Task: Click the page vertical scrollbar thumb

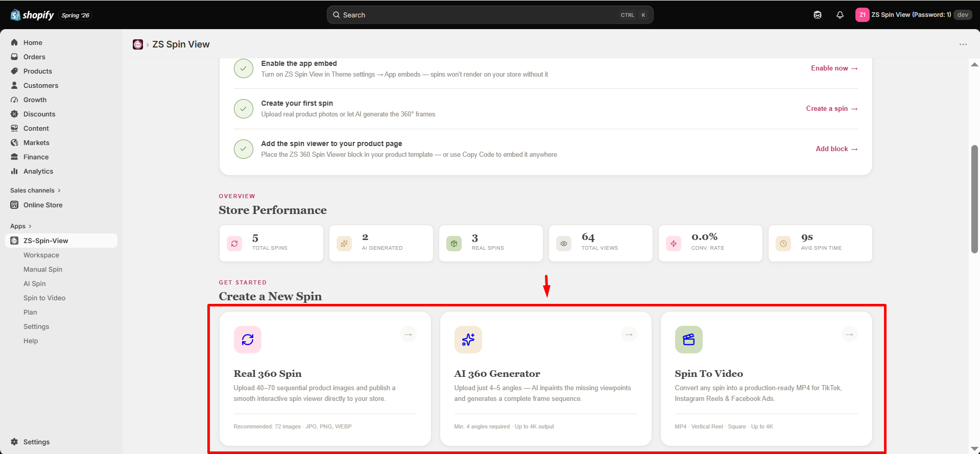Action: [974, 199]
